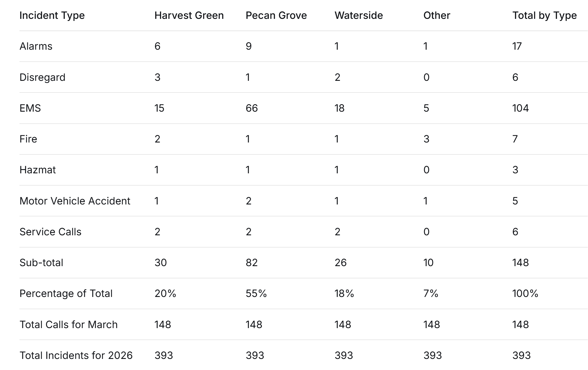Viewport: 588px width, 370px height.
Task: Select Sub-total Pecan Grove value 82
Action: (x=251, y=263)
